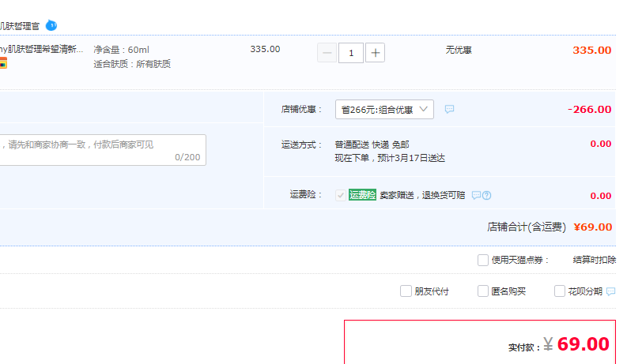The image size is (627, 364).
Task: Click the plus quantity button
Action: tap(375, 53)
